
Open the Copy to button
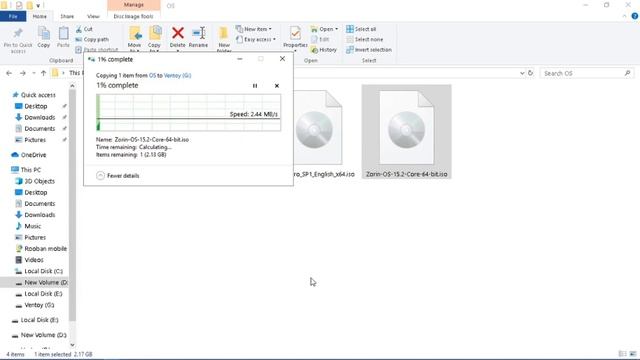154,39
